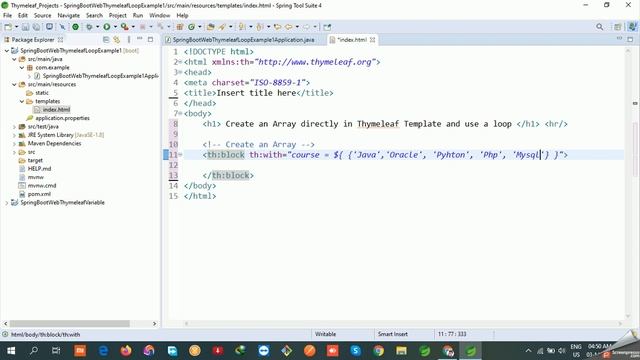Open the Source menu
This screenshot has width=640, height=360.
coord(42,16)
